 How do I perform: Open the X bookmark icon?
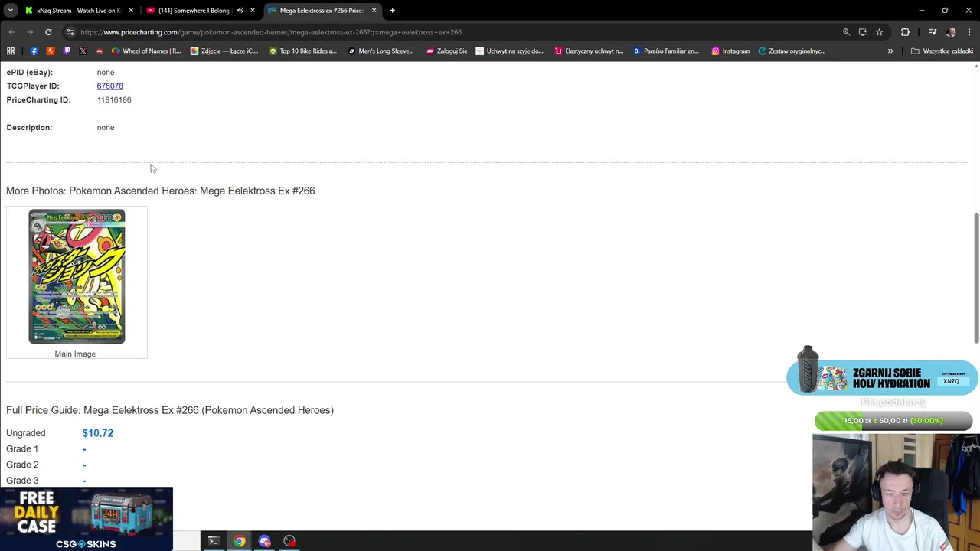[83, 51]
